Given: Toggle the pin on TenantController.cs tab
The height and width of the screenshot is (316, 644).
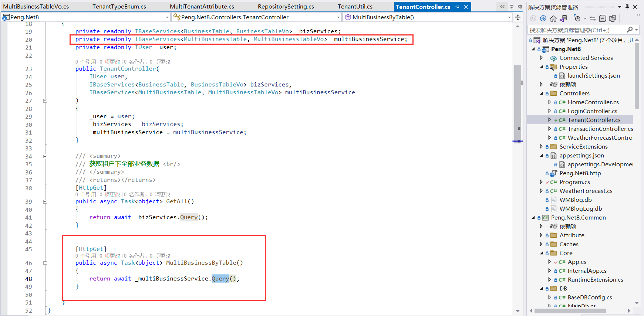Looking at the screenshot, I should tap(458, 7).
